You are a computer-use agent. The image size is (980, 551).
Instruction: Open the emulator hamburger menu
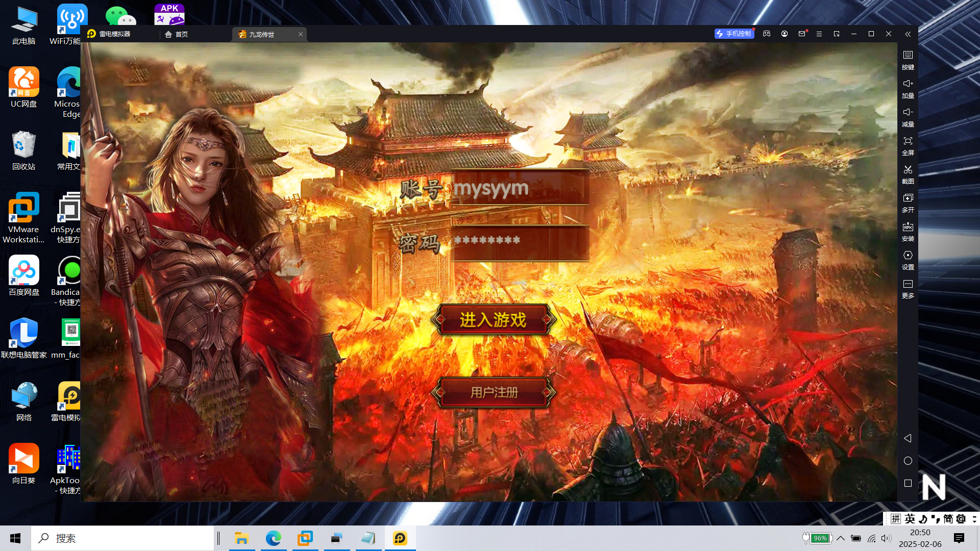(819, 34)
